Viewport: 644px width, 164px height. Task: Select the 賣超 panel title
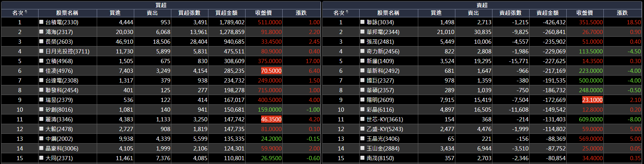click(482, 5)
